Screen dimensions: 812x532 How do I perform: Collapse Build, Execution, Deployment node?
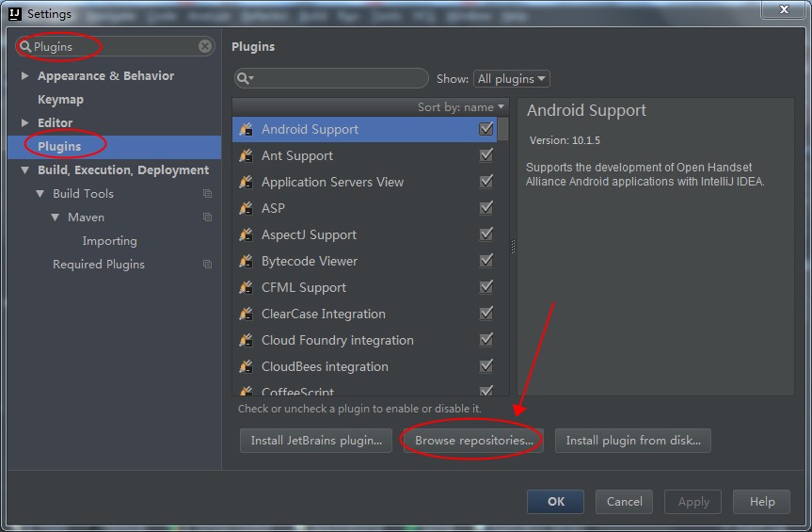tap(24, 169)
